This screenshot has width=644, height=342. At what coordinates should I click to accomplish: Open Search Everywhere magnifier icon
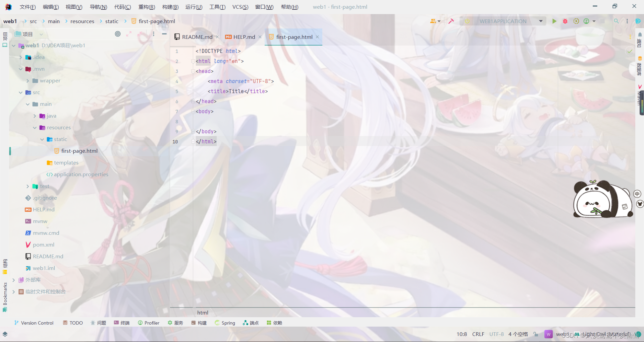616,21
